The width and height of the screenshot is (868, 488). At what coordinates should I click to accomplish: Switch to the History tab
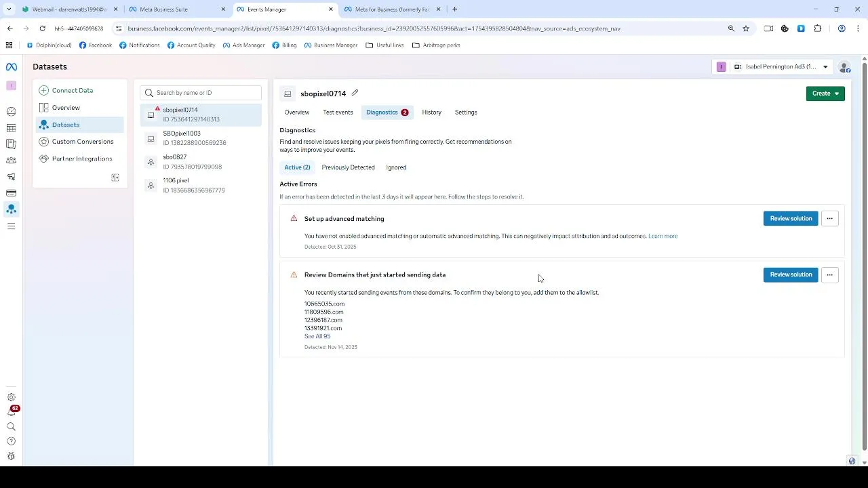431,113
